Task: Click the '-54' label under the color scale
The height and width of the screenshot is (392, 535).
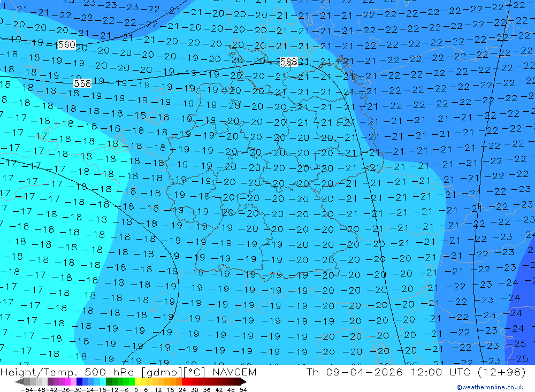Action: [27, 390]
